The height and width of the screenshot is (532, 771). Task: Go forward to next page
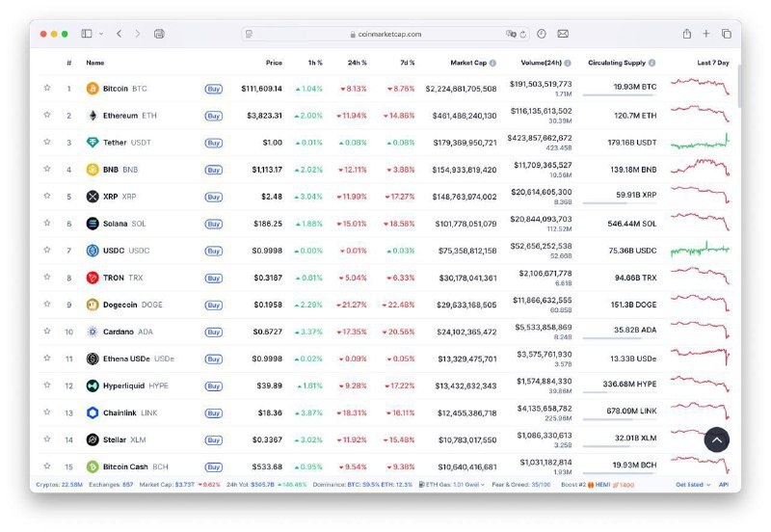[x=138, y=34]
